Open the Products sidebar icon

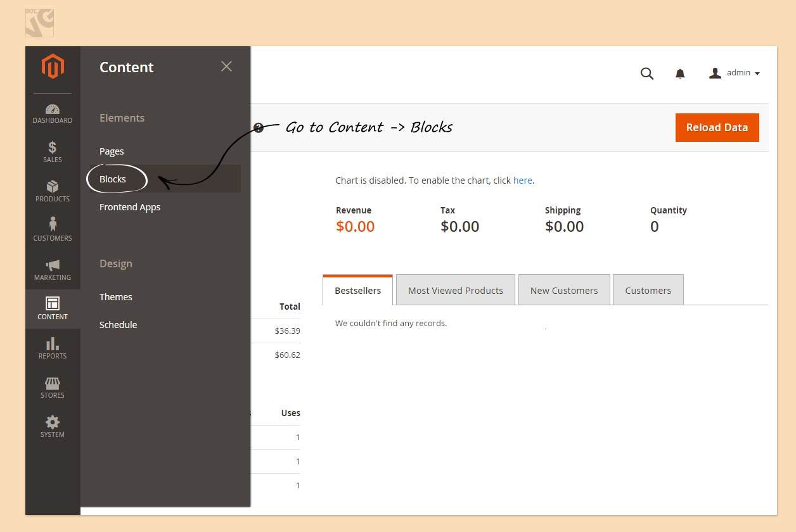53,191
